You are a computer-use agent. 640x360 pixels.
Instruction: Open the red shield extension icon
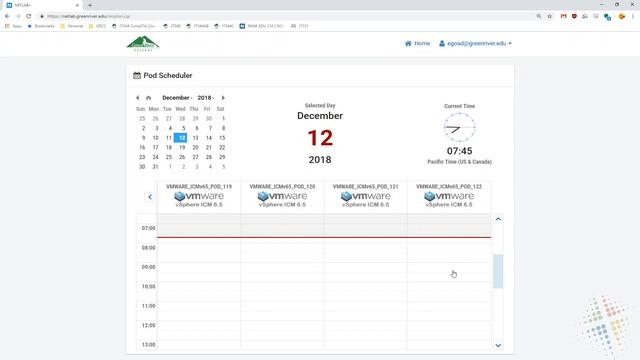coord(574,16)
